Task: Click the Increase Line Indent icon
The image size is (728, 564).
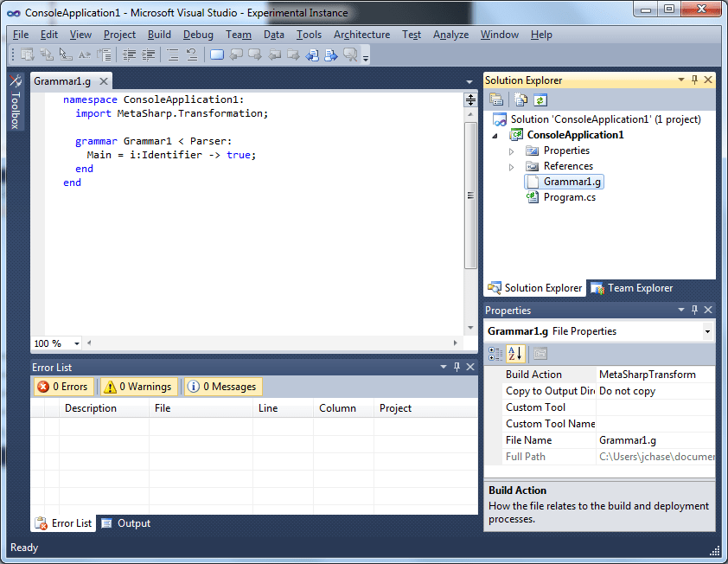Action: [x=148, y=54]
